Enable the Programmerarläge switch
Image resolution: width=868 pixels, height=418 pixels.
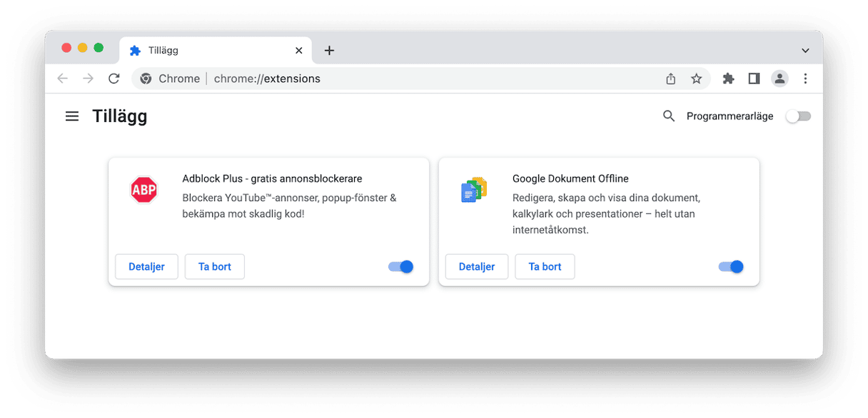(x=799, y=116)
